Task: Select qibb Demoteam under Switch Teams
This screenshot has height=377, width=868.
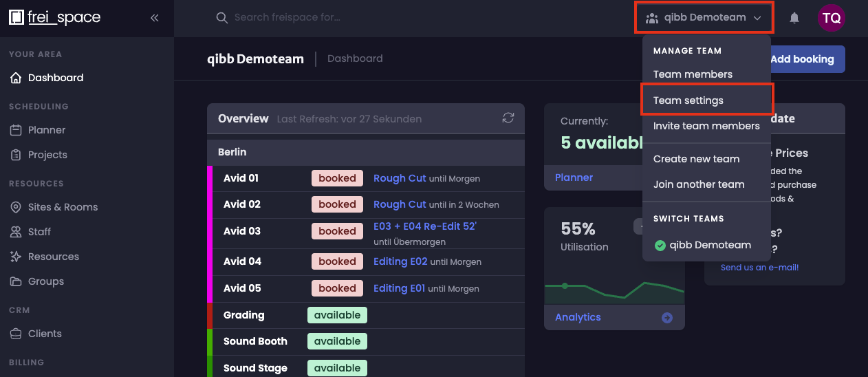Action: click(x=710, y=245)
